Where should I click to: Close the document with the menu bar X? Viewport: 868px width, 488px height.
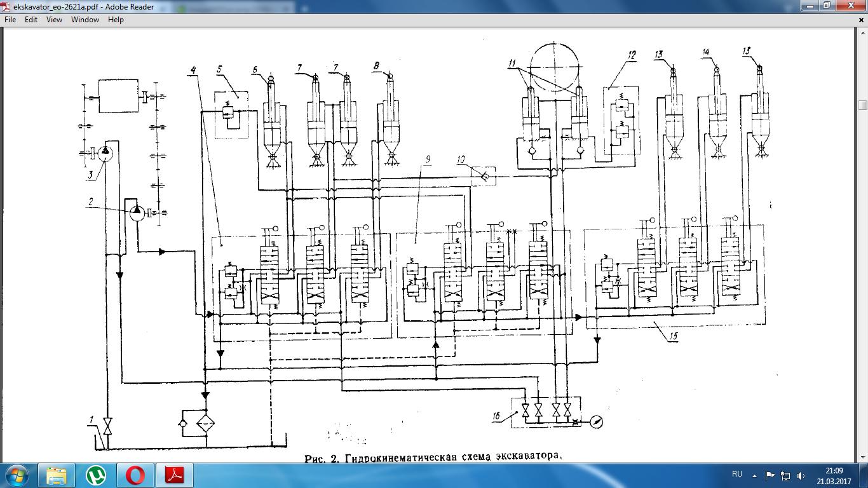point(862,20)
